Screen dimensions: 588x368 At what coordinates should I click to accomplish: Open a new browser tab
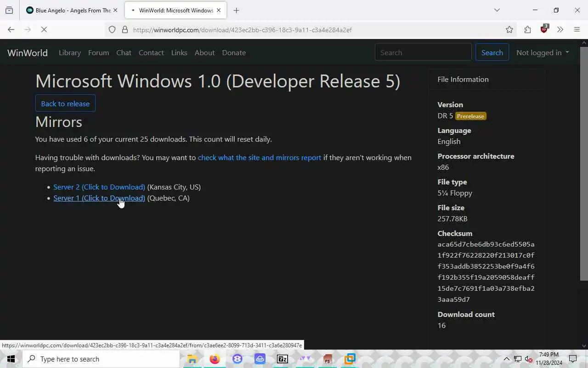point(236,10)
